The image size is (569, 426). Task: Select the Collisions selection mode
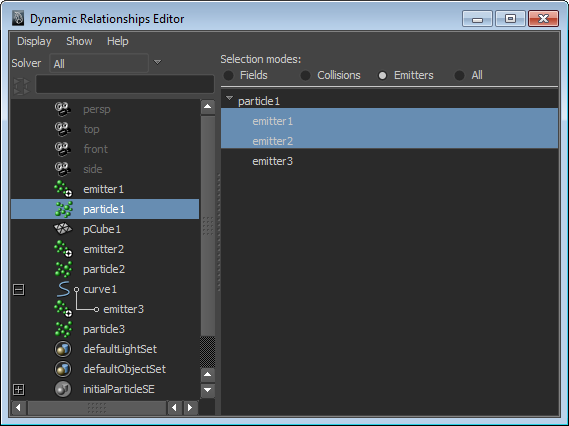tap(306, 75)
